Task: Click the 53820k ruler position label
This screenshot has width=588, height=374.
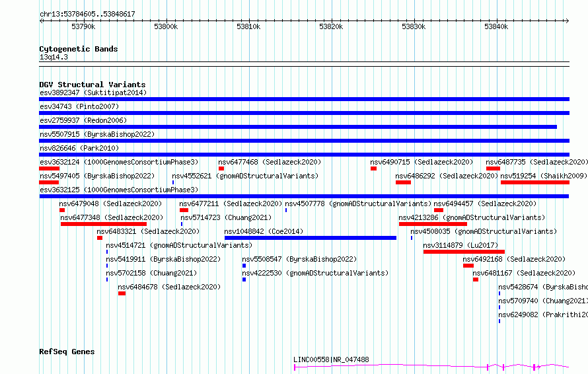Action: point(331,26)
